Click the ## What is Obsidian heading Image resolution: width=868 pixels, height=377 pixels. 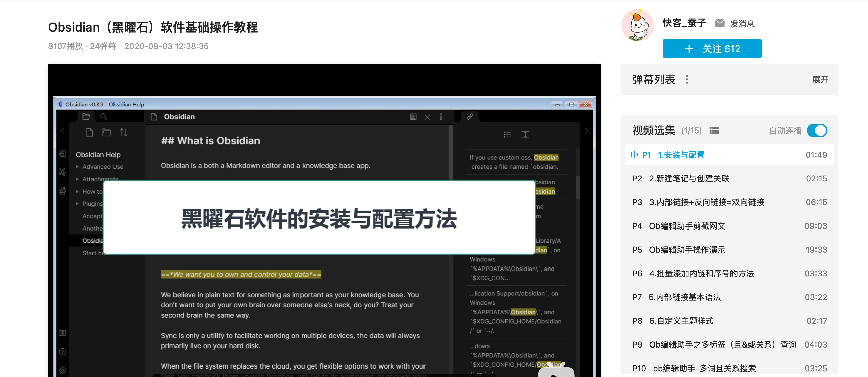pos(210,141)
